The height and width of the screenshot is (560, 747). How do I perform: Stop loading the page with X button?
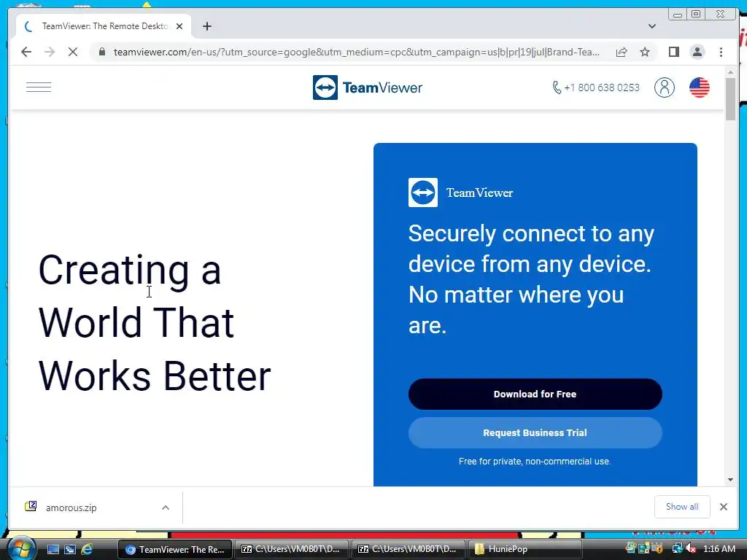click(x=73, y=52)
